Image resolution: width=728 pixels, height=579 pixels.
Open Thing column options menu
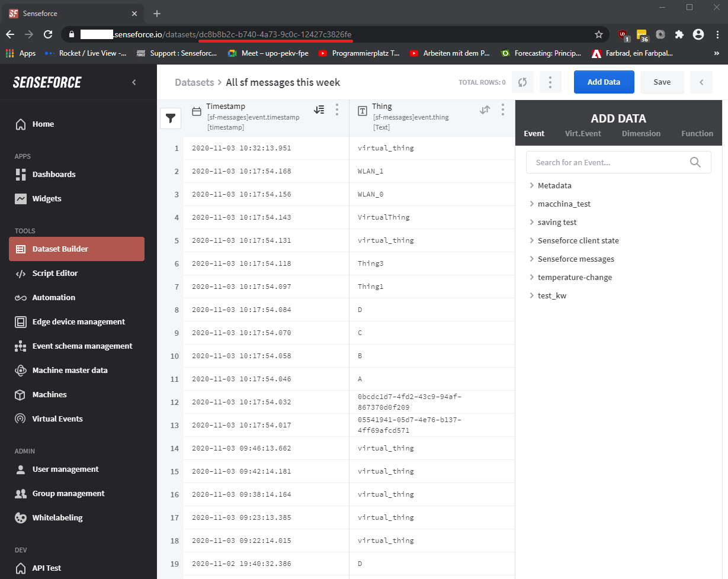503,110
